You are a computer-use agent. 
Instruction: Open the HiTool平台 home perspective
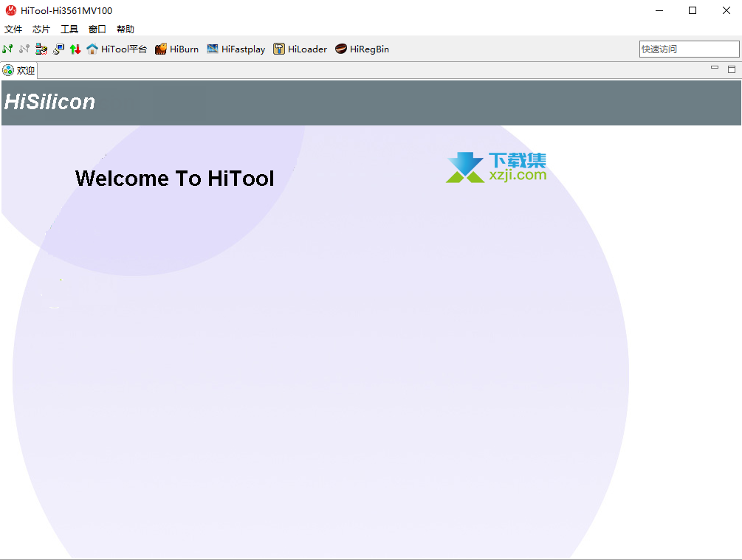117,49
